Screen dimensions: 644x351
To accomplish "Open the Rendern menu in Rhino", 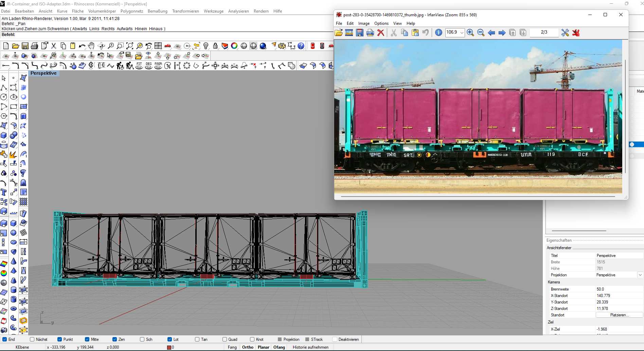I will point(261,11).
